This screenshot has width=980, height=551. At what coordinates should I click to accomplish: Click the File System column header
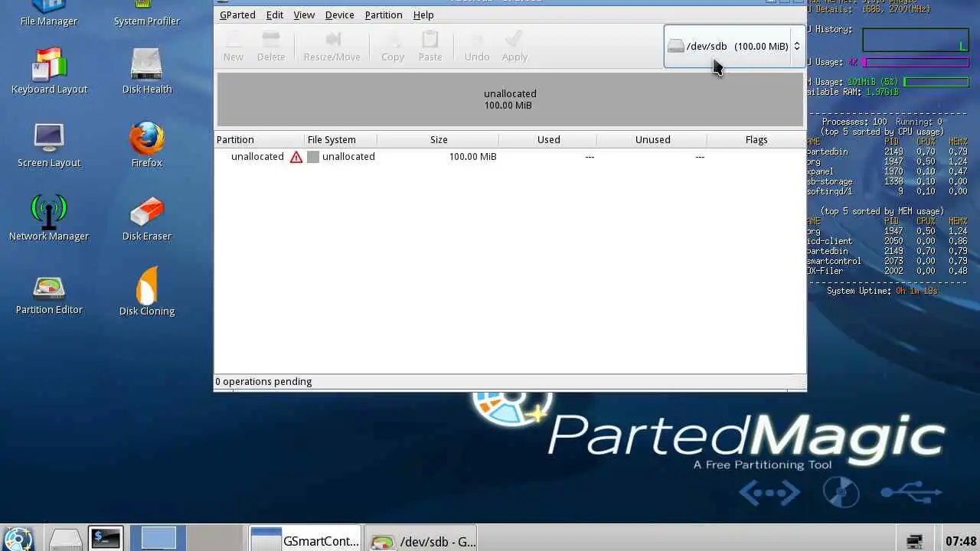(341, 139)
